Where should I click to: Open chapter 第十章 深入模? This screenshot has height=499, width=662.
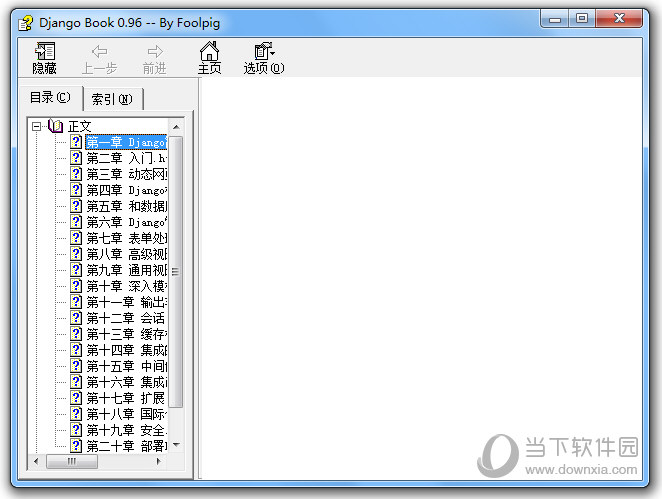(x=126, y=286)
